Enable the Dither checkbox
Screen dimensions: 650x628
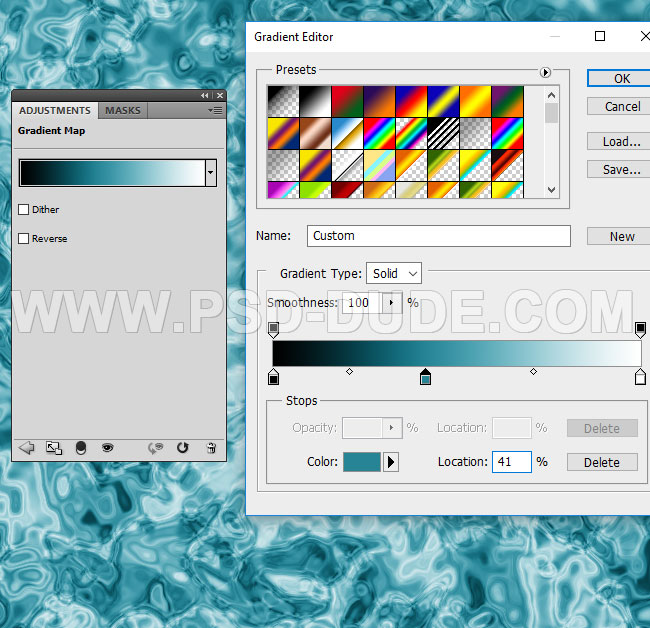point(24,209)
